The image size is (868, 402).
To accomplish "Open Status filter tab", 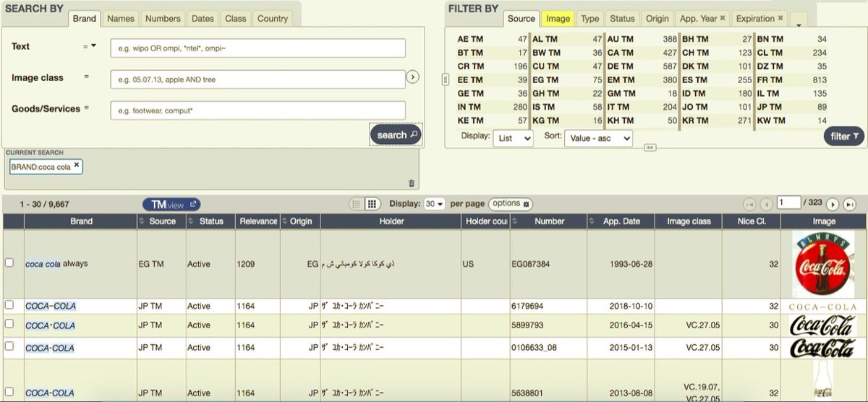I will click(x=622, y=19).
